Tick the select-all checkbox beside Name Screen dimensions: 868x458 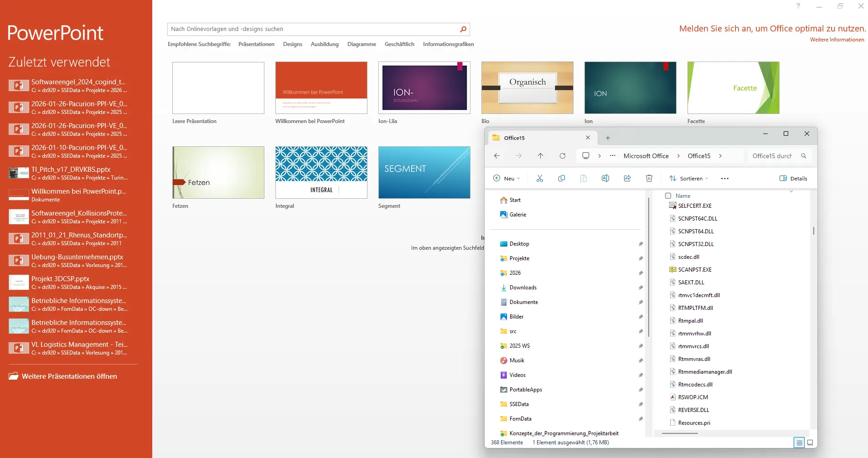668,196
